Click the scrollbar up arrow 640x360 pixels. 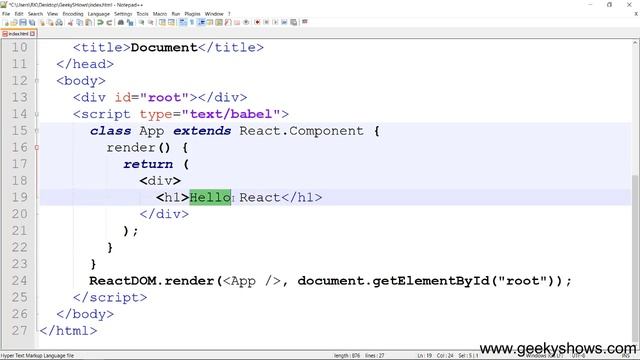pyautogui.click(x=636, y=43)
